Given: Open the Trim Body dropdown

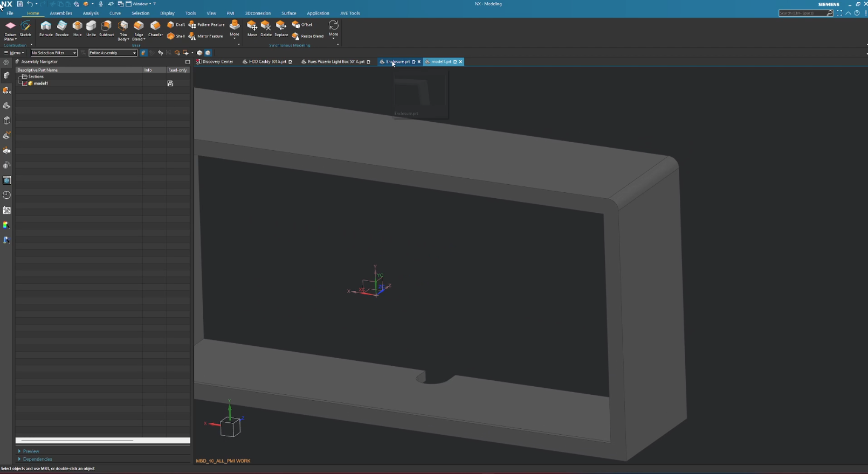Looking at the screenshot, I should (x=123, y=37).
